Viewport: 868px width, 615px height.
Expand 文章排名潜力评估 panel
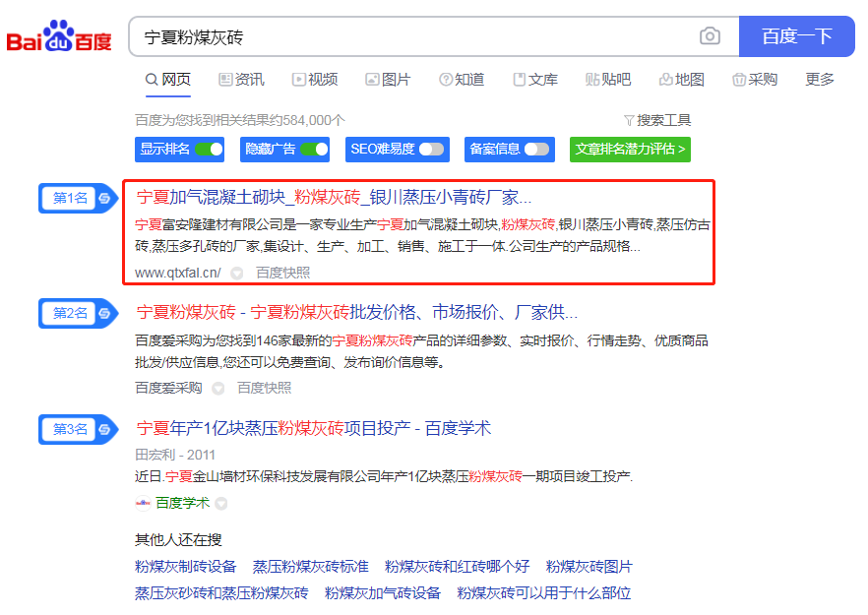pos(630,150)
